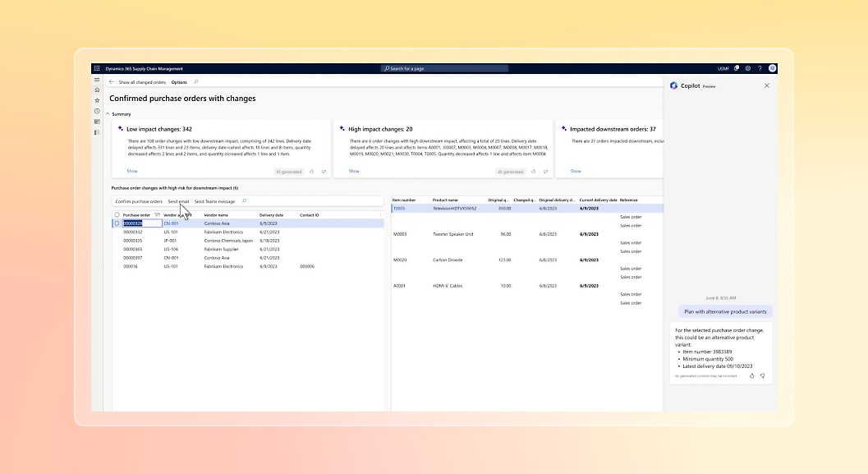Open the Home icon in the left sidebar
Viewport: 868px width, 474px height.
click(97, 90)
